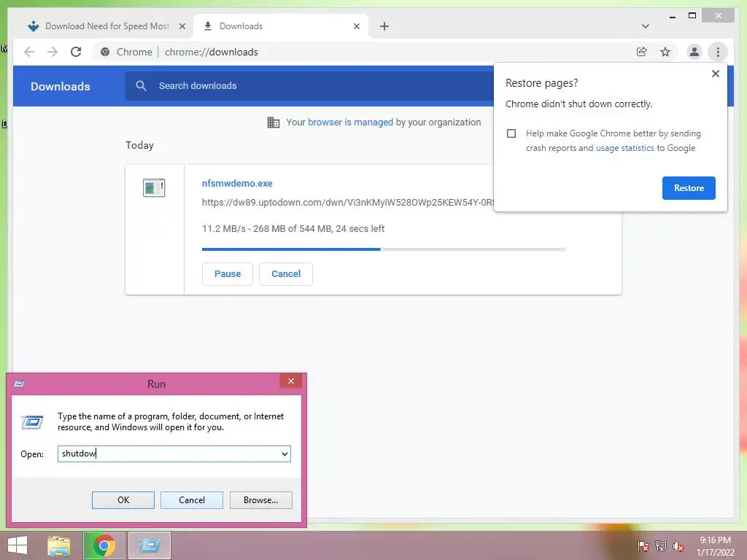
Task: Close the Download Need for Speed tab
Action: click(x=182, y=26)
